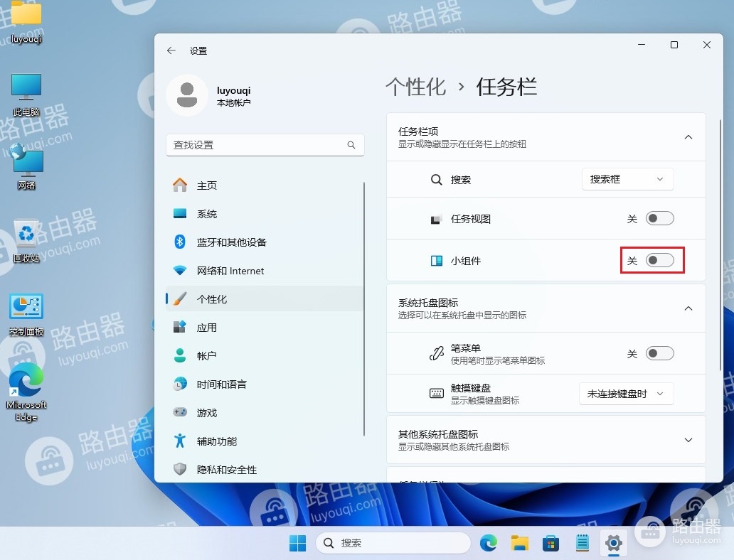Go back with the settings back arrow

coord(171,50)
